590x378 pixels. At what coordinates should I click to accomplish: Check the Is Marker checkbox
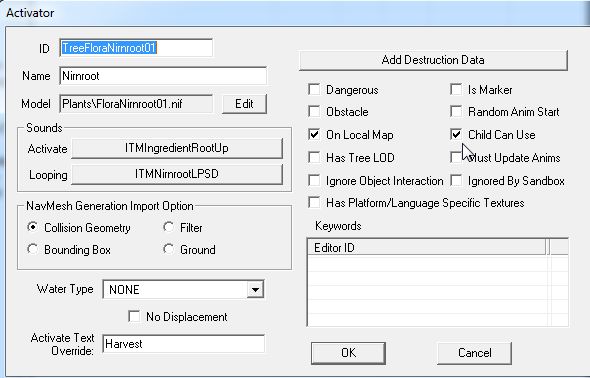[x=456, y=90]
